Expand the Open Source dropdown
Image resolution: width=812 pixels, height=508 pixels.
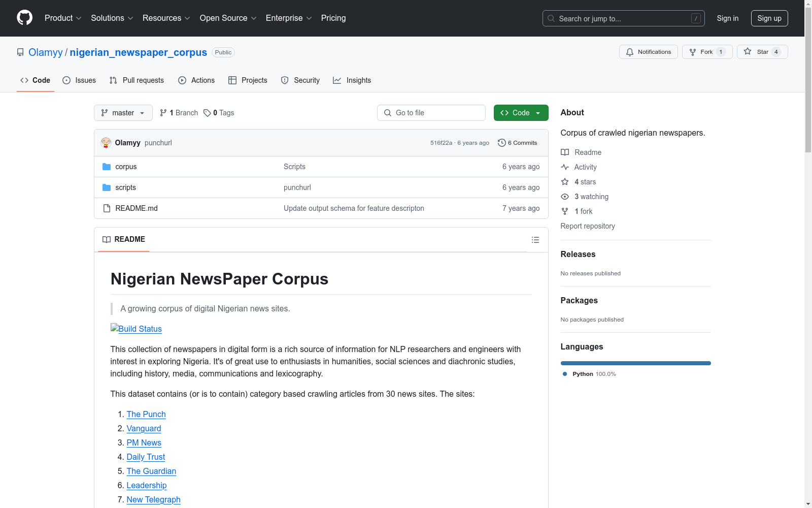228,18
